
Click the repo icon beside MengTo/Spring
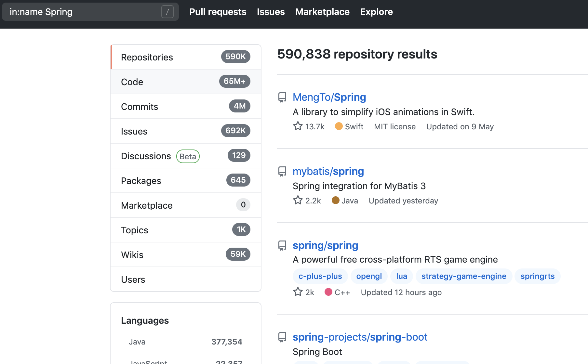282,97
